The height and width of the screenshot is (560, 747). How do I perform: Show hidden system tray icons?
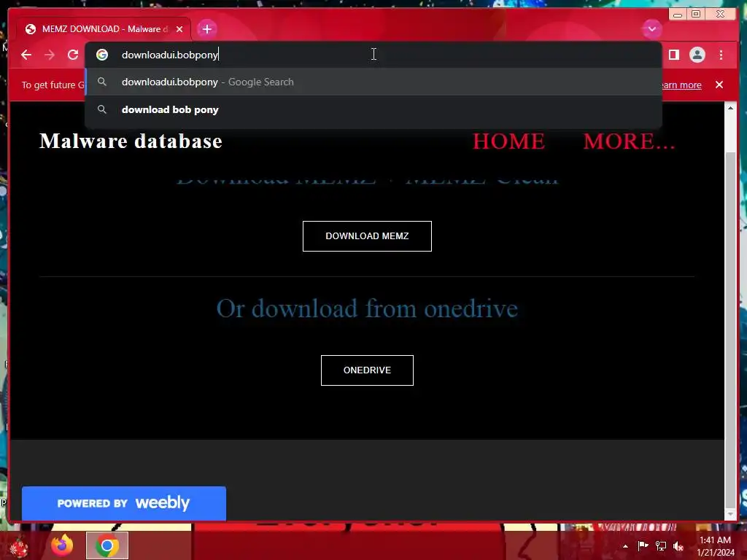click(x=625, y=546)
